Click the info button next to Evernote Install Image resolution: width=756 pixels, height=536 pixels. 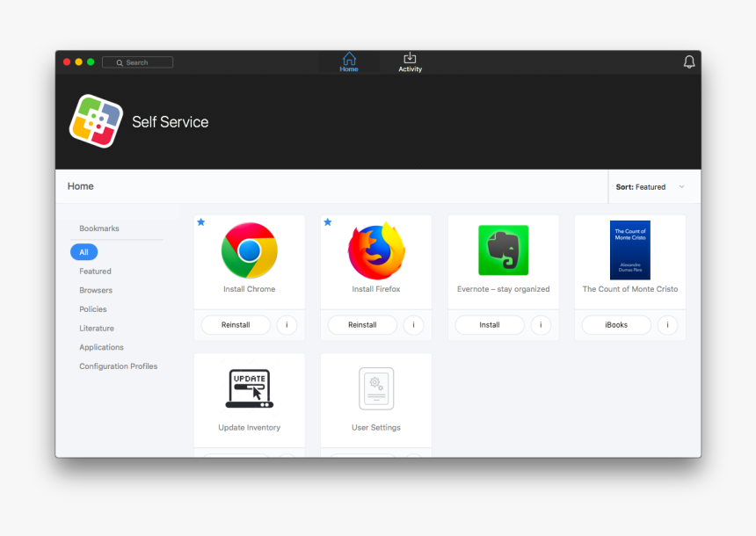tap(540, 324)
